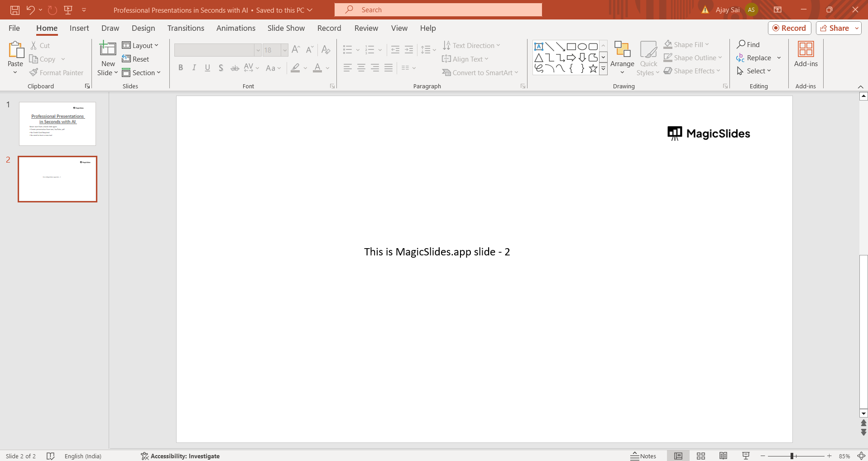Viewport: 868px width, 461px height.
Task: Toggle the Notes pane
Action: tap(643, 456)
